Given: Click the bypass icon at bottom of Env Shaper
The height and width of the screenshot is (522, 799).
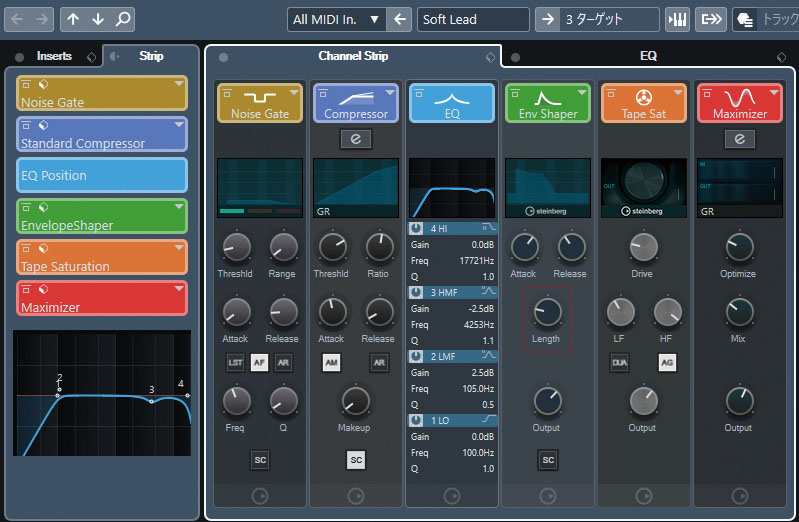Looking at the screenshot, I should (548, 496).
